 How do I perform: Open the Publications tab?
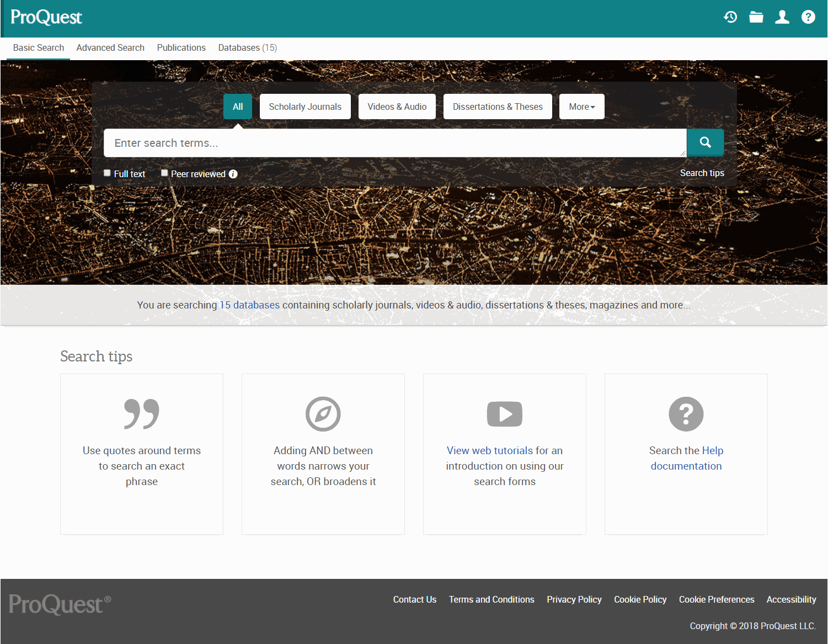pyautogui.click(x=181, y=47)
